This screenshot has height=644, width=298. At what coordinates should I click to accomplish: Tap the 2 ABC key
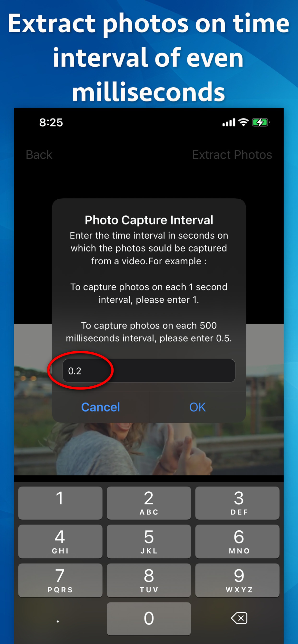click(x=149, y=503)
